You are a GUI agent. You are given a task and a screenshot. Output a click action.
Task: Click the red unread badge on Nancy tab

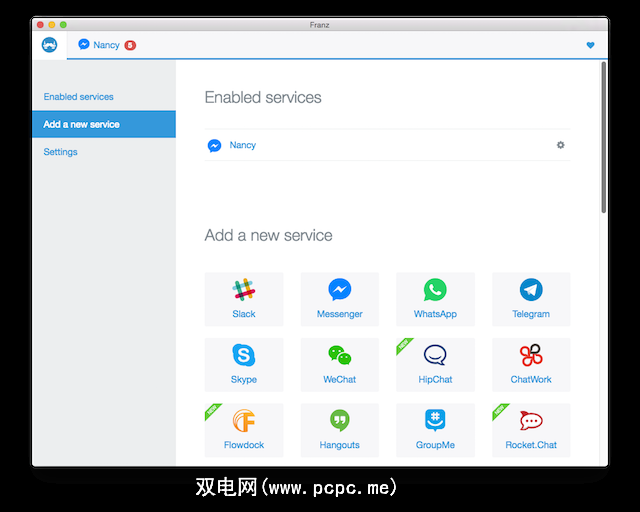(130, 45)
